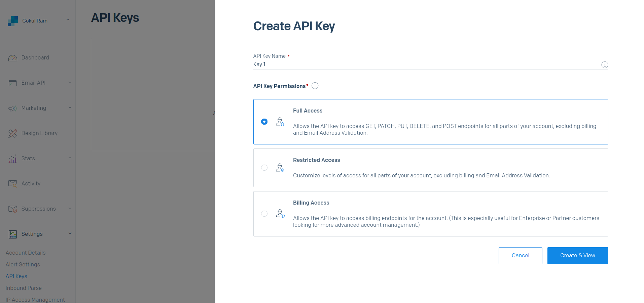Click the Activity envelope icon
This screenshot has width=644, height=303.
tap(13, 184)
